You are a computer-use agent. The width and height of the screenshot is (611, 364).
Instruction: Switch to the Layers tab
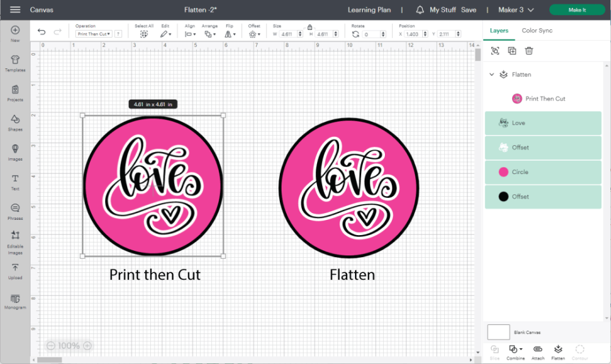[x=499, y=31]
